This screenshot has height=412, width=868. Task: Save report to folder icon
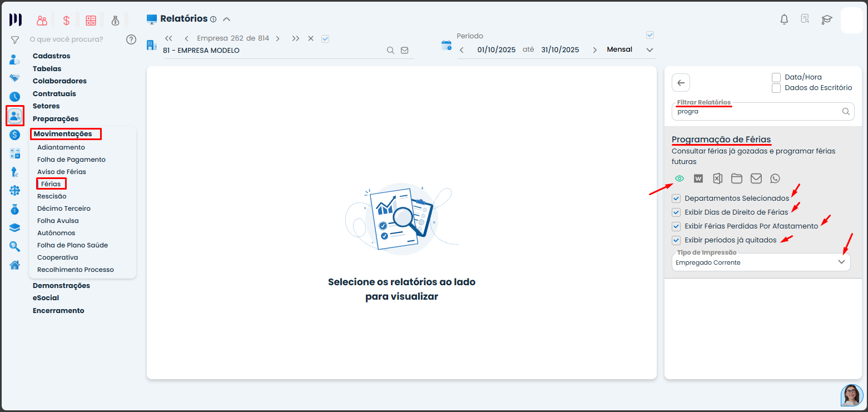coord(737,178)
